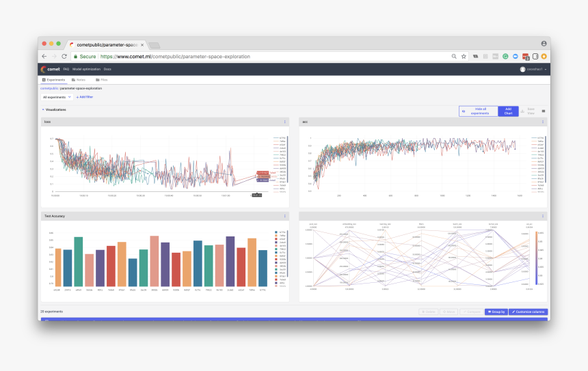This screenshot has height=371, width=588.
Task: Click the Group by button
Action: click(496, 312)
